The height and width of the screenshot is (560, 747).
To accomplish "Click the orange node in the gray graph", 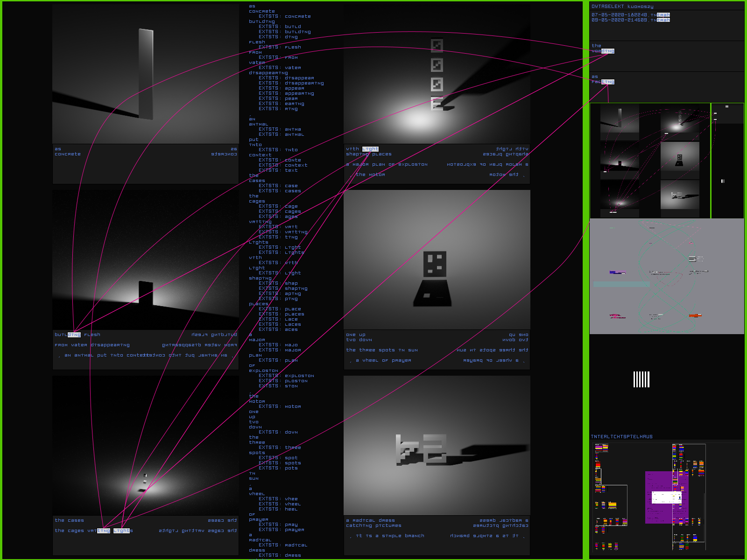I will point(695,315).
